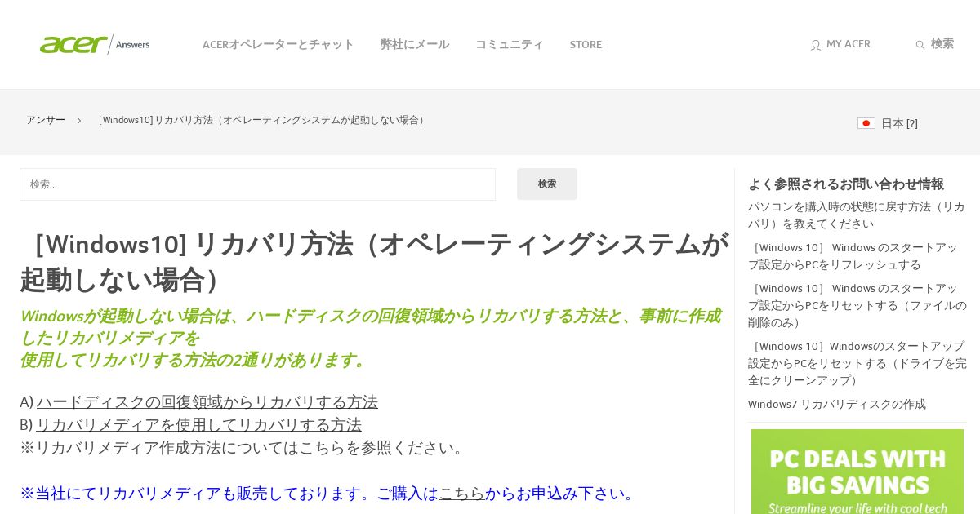This screenshot has height=514, width=980.
Task: Go to アンサー breadcrumb link
Action: (x=46, y=120)
